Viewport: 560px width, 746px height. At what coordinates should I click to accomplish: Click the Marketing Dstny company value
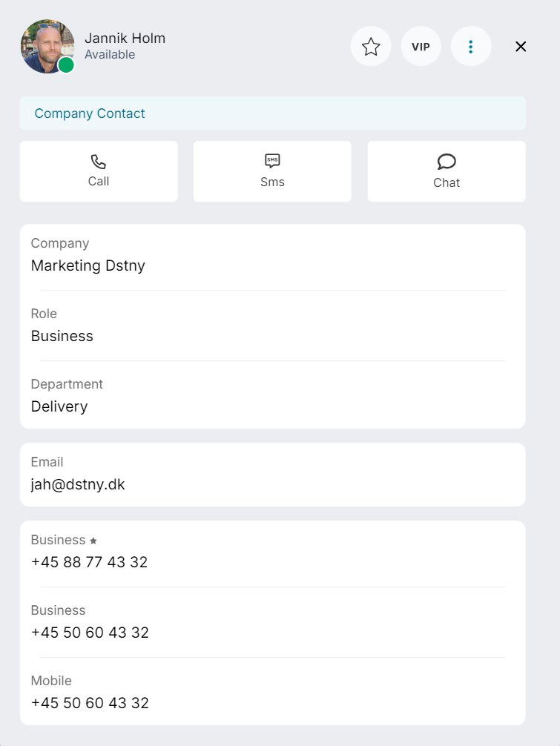pos(88,265)
